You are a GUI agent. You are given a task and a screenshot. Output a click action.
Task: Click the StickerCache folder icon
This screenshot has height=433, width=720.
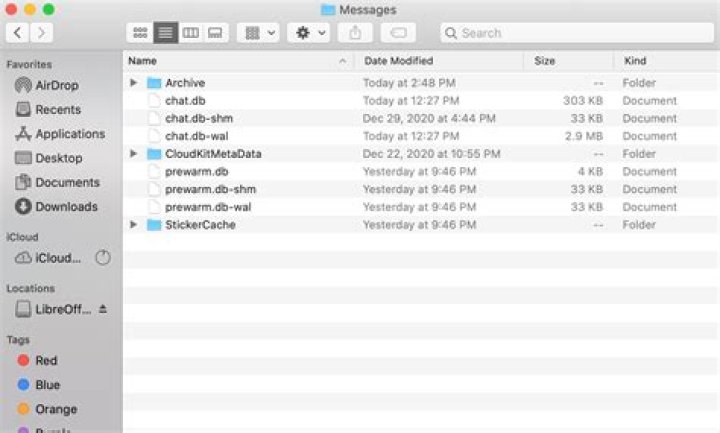click(x=154, y=225)
